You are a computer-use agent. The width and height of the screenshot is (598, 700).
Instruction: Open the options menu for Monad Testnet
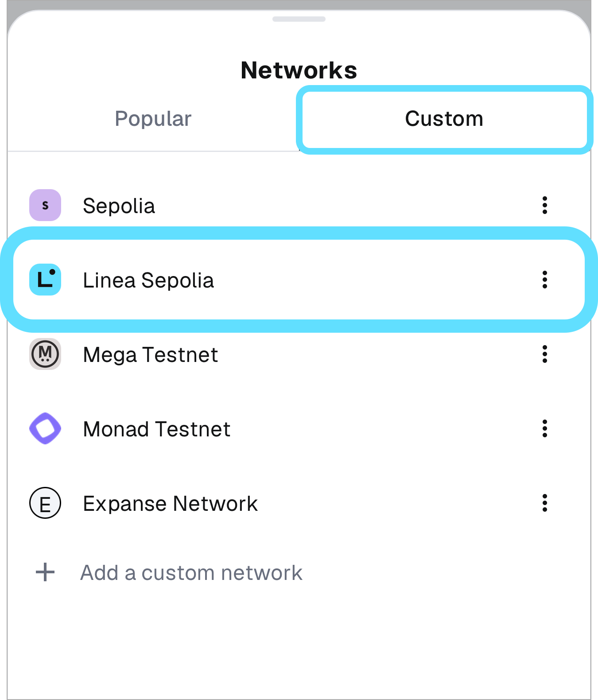pos(544,428)
